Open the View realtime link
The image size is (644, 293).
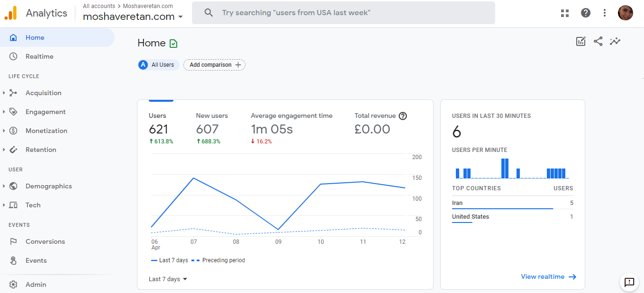pyautogui.click(x=548, y=277)
